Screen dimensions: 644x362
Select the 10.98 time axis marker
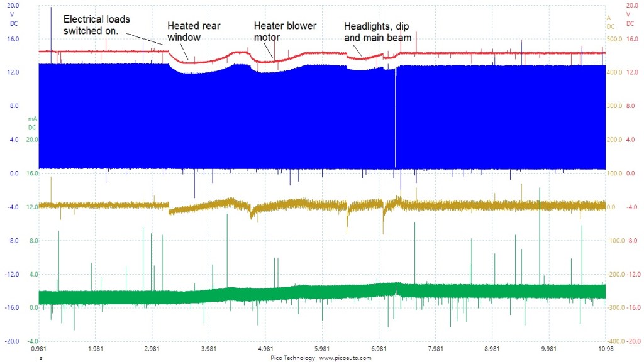point(605,348)
